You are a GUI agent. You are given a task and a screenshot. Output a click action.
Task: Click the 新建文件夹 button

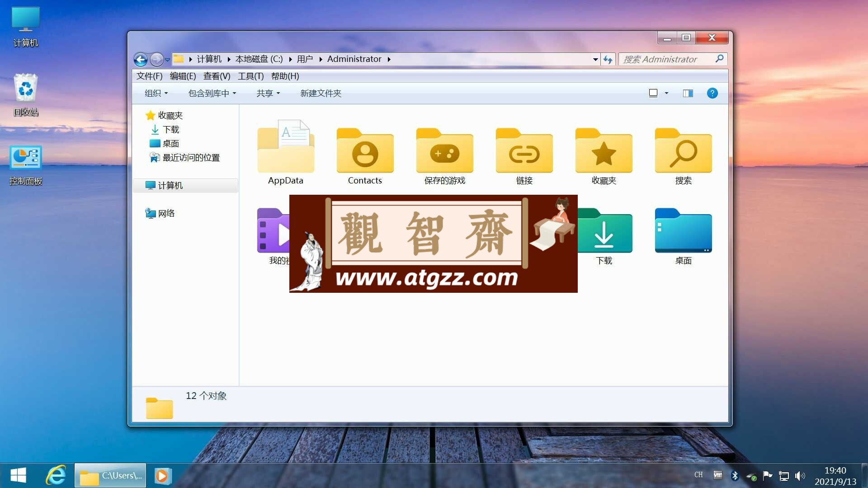pos(321,93)
